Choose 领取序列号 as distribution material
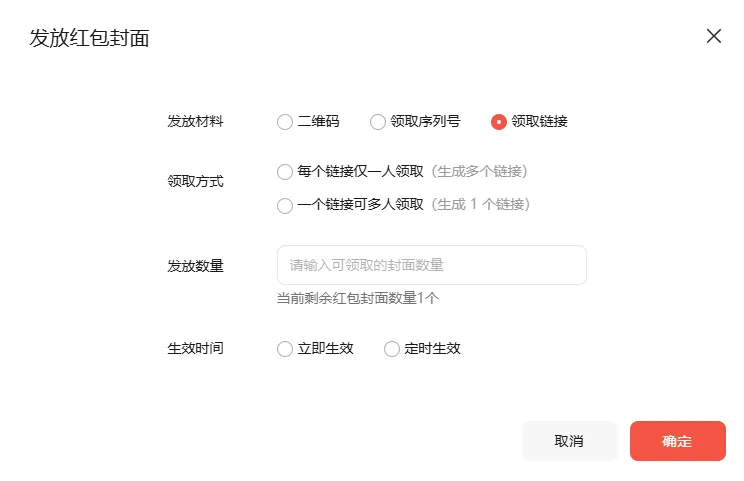The width and height of the screenshot is (744, 481). [378, 122]
